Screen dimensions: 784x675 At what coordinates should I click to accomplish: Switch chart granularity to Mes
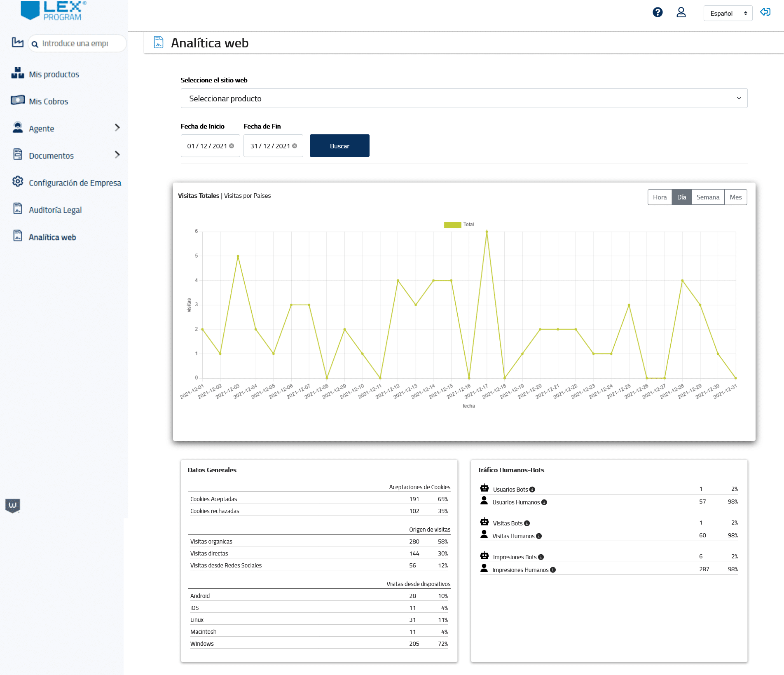735,197
